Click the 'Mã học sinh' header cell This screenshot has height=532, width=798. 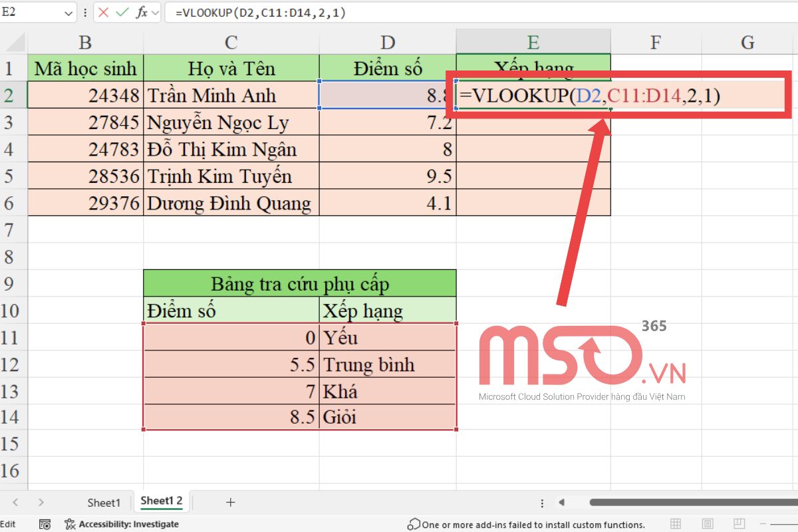(x=85, y=68)
